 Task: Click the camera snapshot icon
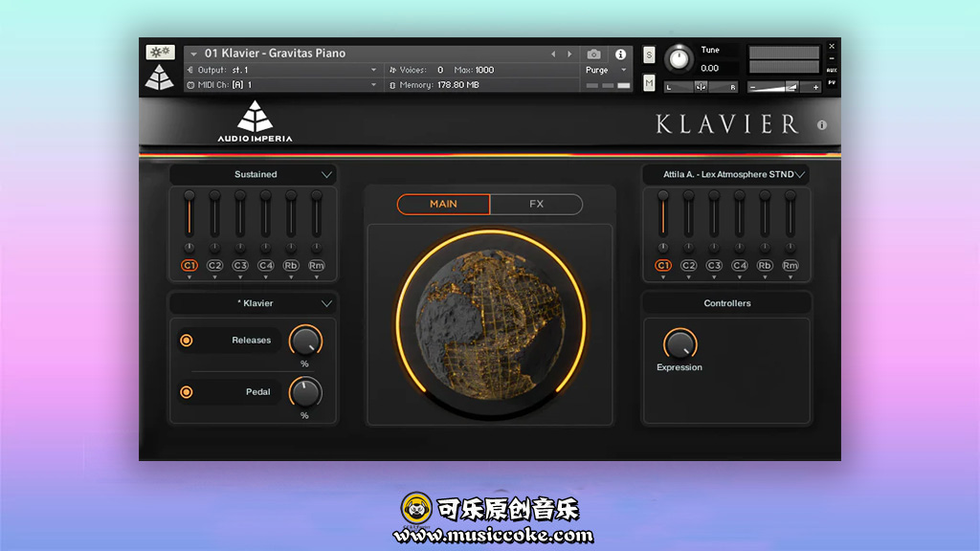click(x=594, y=55)
